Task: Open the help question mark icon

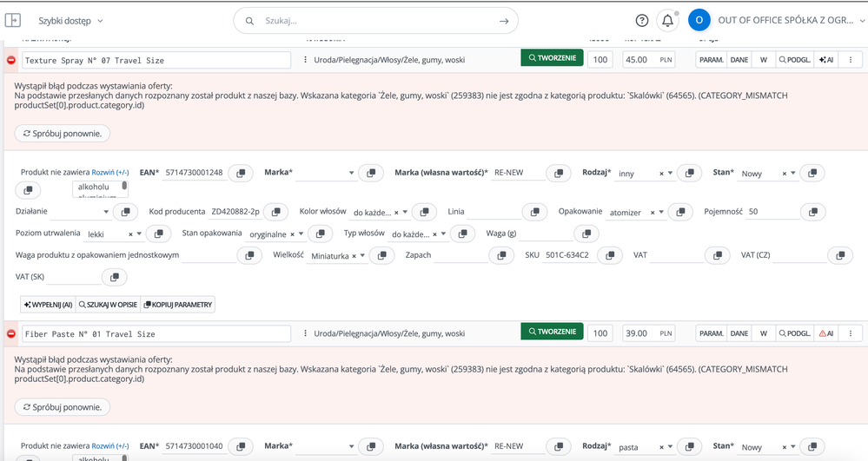Action: (641, 21)
